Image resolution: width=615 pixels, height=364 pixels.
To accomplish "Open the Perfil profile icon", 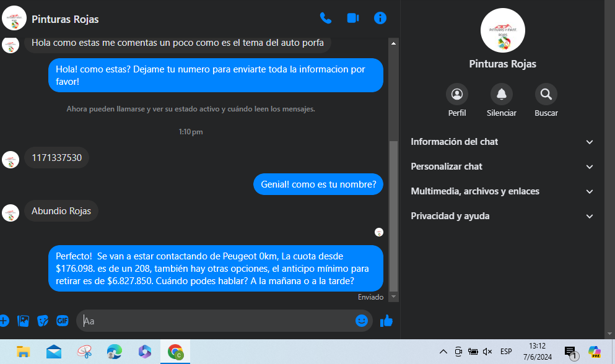I will pyautogui.click(x=457, y=94).
